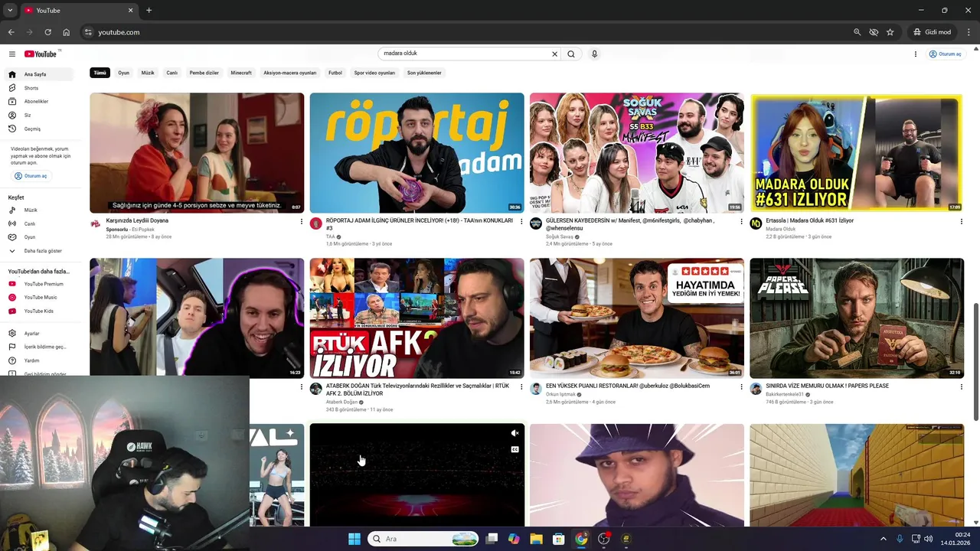Click Oturum aç button in the header
Screen dimensions: 980x551
point(945,54)
